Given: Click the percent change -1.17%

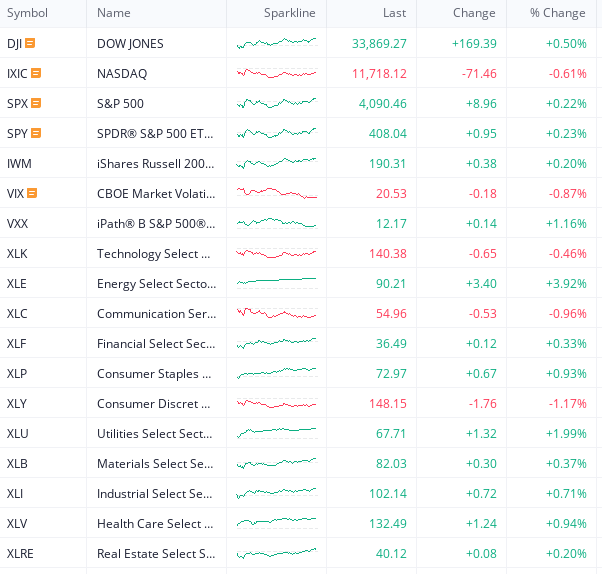Looking at the screenshot, I should click(x=567, y=404).
